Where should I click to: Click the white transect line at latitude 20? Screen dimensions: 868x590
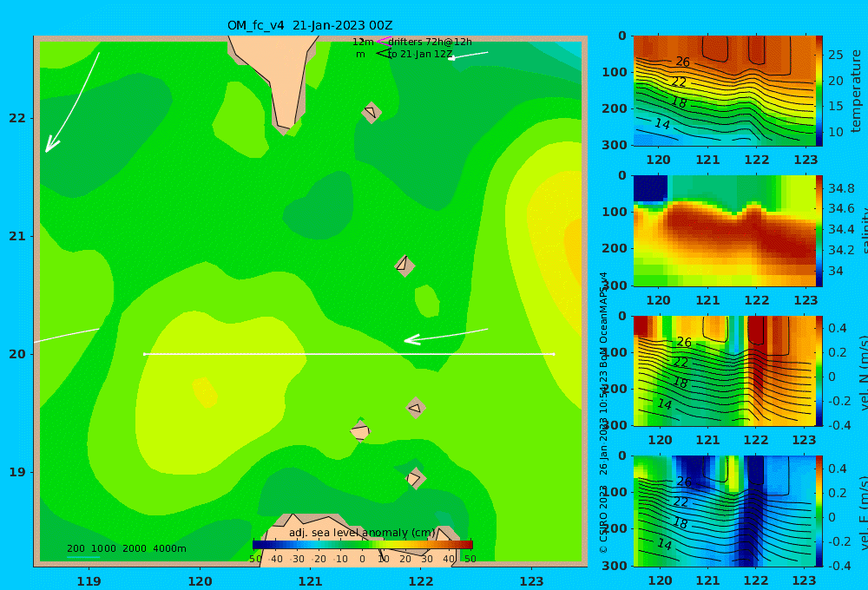[x=349, y=354]
